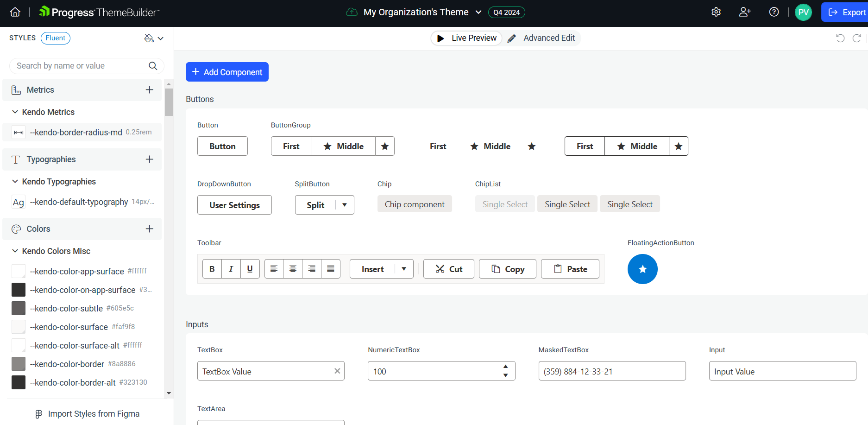Open the Split button dropdown arrow

tap(345, 205)
